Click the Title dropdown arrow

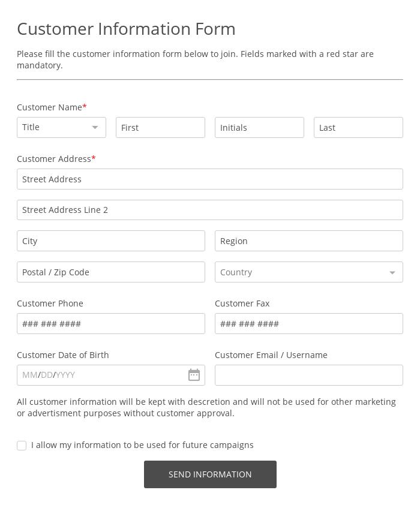95,127
